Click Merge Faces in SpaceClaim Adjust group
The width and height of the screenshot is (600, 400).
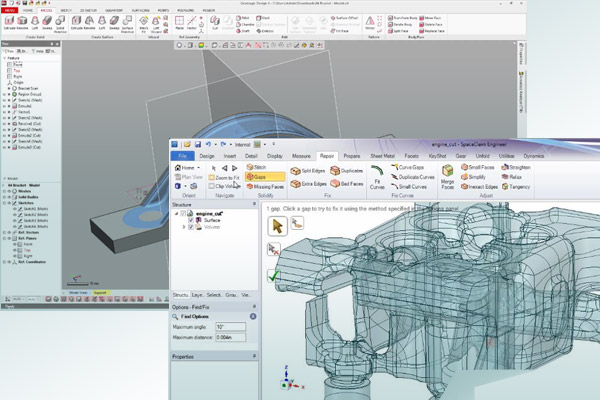tap(447, 177)
